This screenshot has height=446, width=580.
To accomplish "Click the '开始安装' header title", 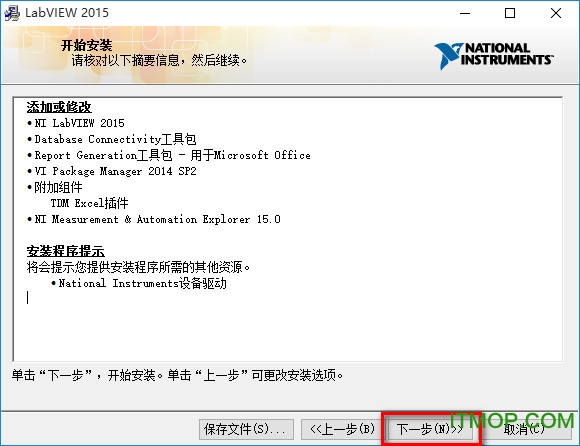I will (x=87, y=45).
